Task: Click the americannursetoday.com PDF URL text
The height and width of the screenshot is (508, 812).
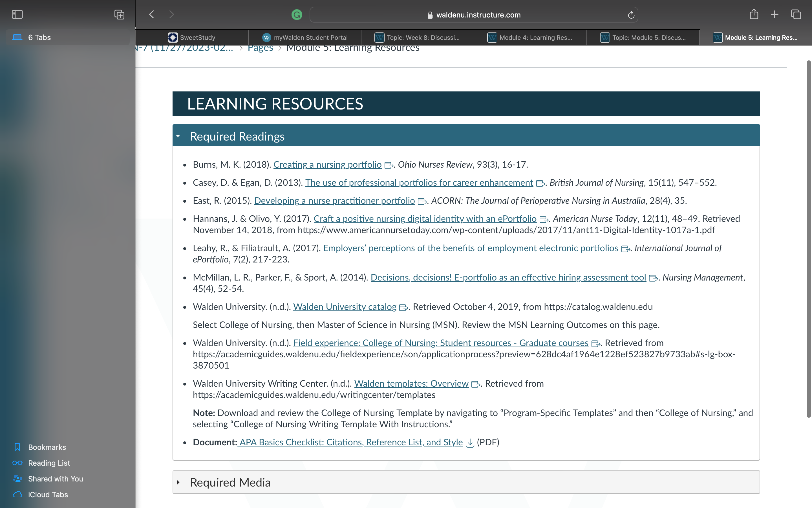Action: 506,230
